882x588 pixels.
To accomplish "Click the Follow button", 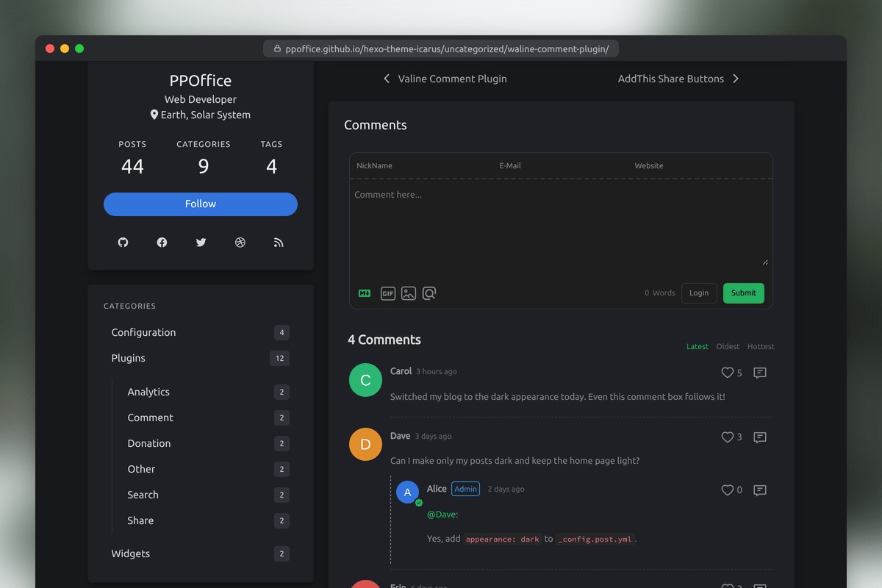I will pos(201,204).
